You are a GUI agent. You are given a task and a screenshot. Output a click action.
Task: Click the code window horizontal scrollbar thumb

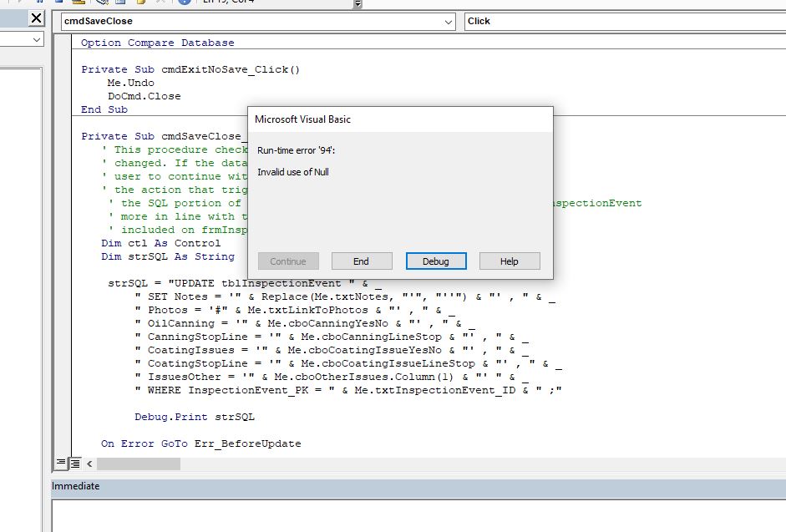[x=139, y=464]
